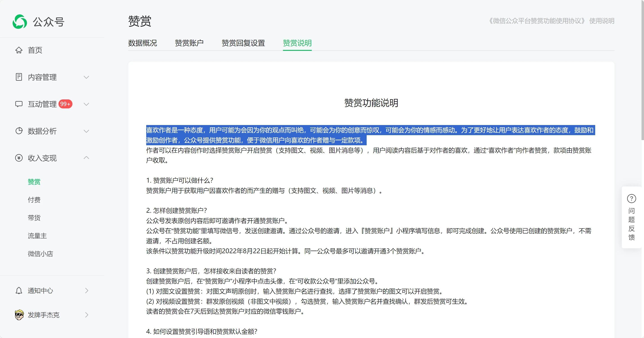Image resolution: width=644 pixels, height=338 pixels.
Task: Click the question mark 问题反馈 icon
Action: click(631, 199)
